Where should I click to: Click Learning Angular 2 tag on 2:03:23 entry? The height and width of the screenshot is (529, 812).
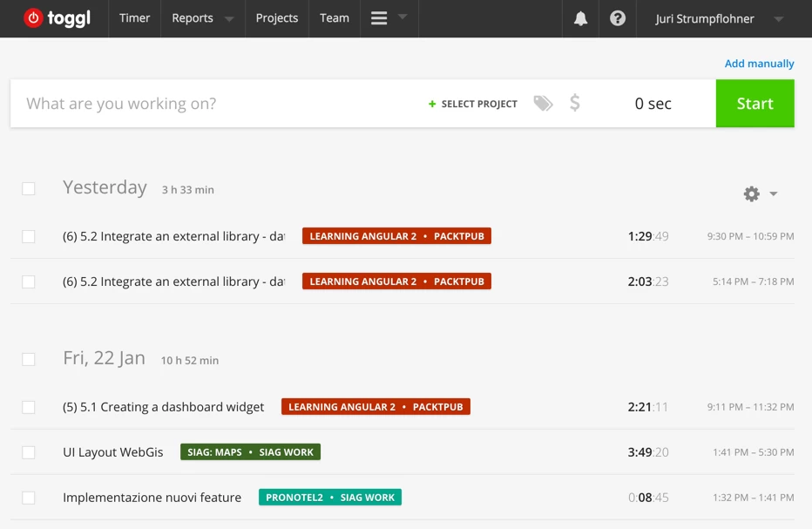[396, 281]
